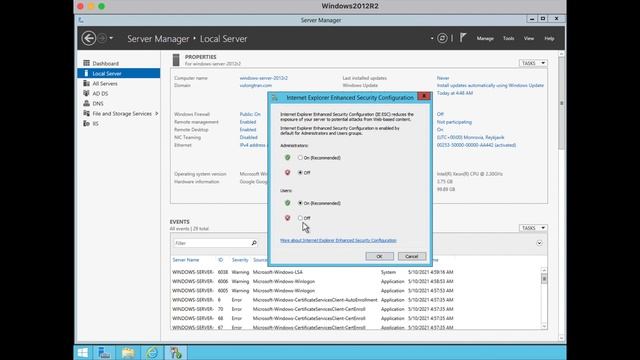The width and height of the screenshot is (640, 360).
Task: Go back with the Server Manager back arrow
Action: click(89, 38)
